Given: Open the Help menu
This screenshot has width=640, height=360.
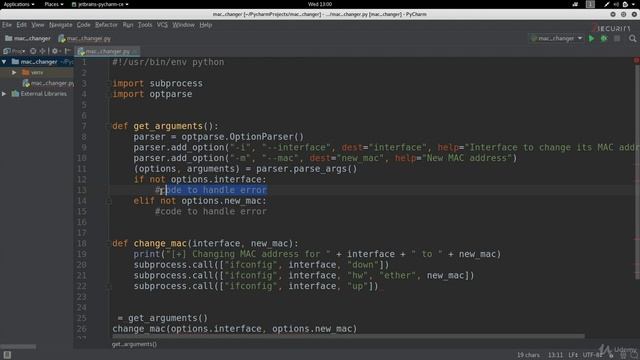Looking at the screenshot, I should point(206,25).
